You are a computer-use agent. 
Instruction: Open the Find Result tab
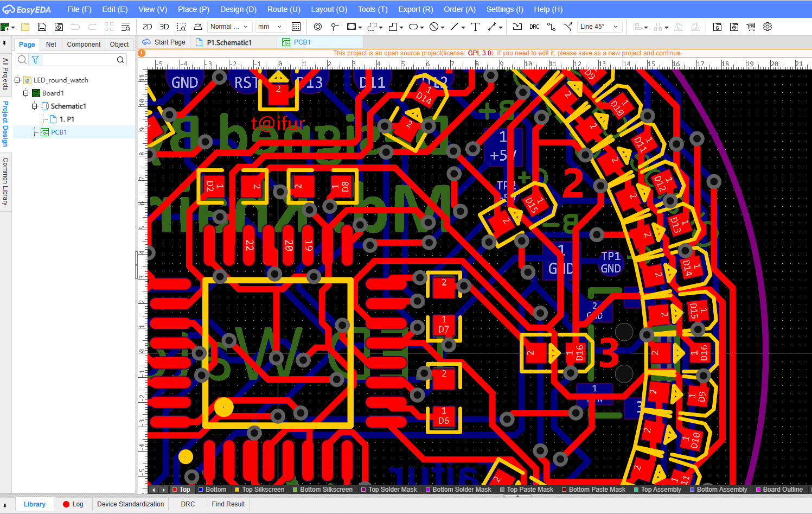(x=228, y=504)
